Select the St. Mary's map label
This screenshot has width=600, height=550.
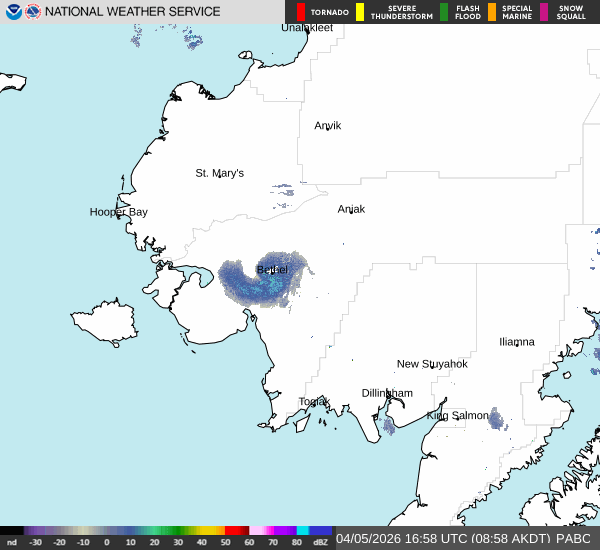coord(219,173)
